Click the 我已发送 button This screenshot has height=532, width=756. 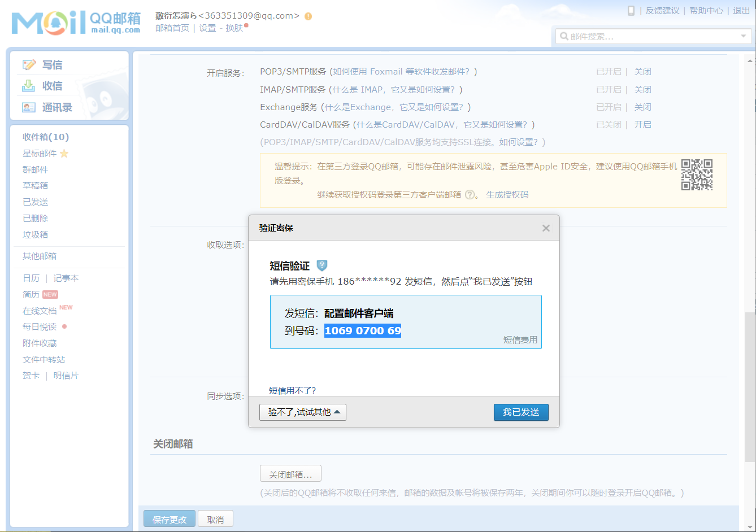point(521,412)
